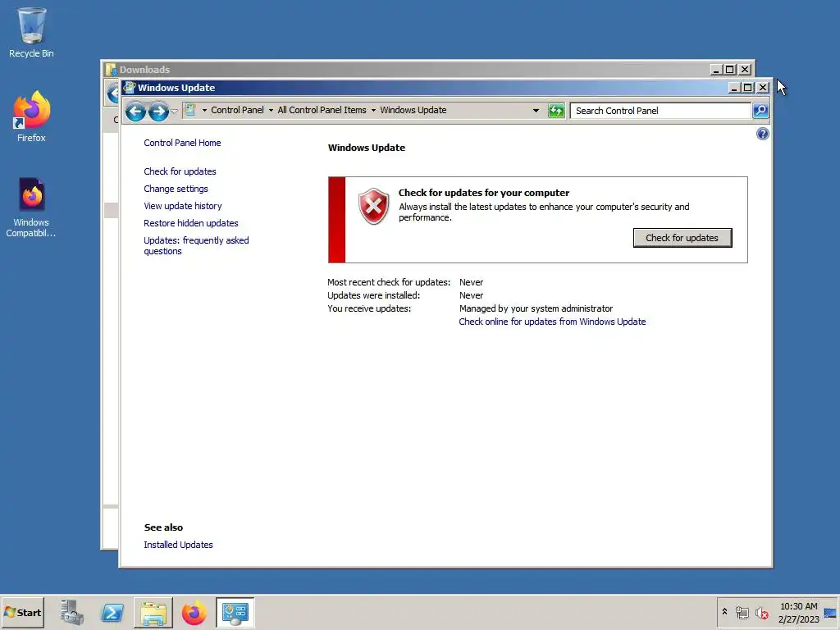Select the Windows Compatibil... desktop file
The width and height of the screenshot is (840, 630).
click(x=31, y=208)
